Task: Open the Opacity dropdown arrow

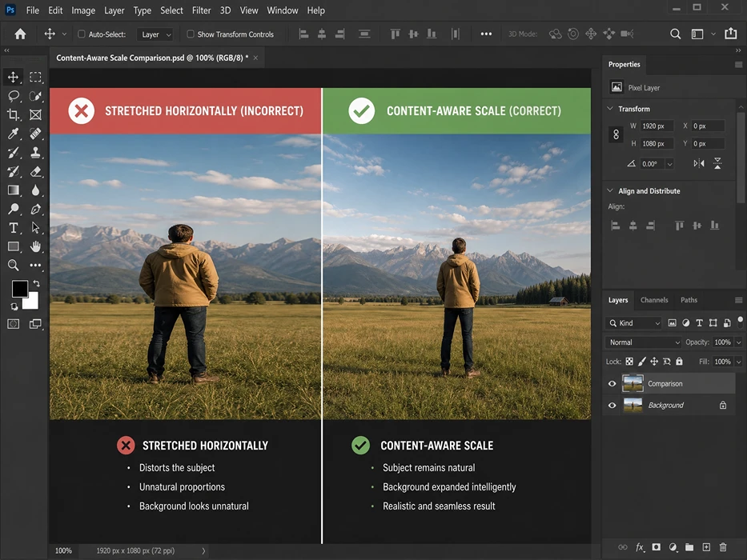Action: pos(739,342)
